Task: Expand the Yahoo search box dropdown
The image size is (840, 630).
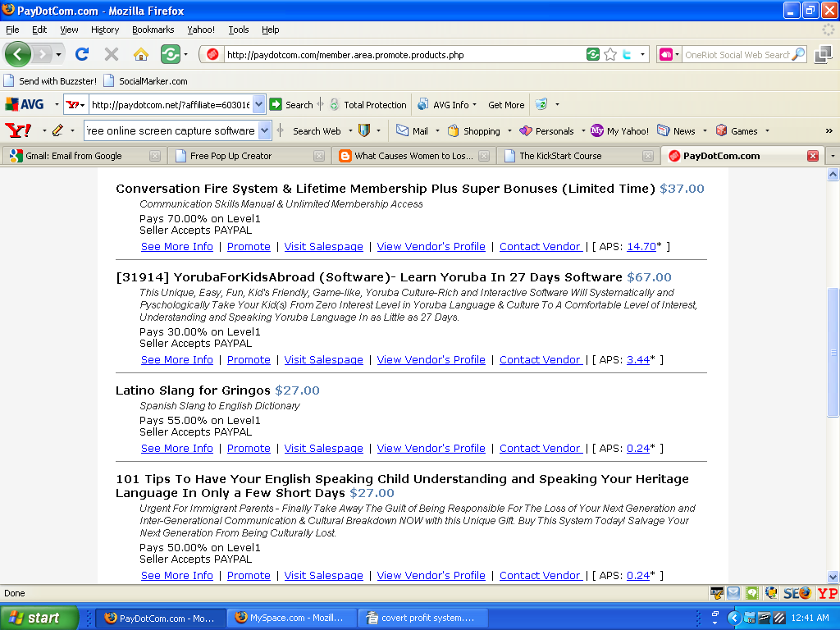Action: (264, 130)
